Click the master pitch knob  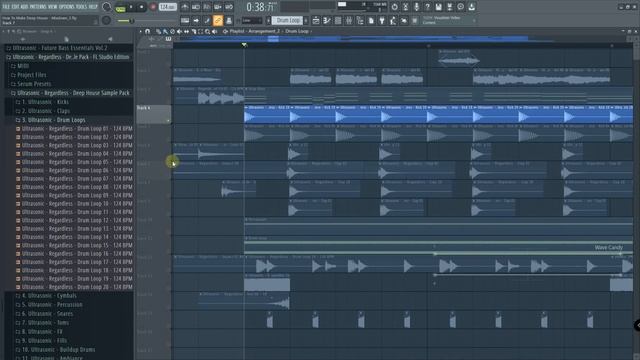(x=107, y=20)
